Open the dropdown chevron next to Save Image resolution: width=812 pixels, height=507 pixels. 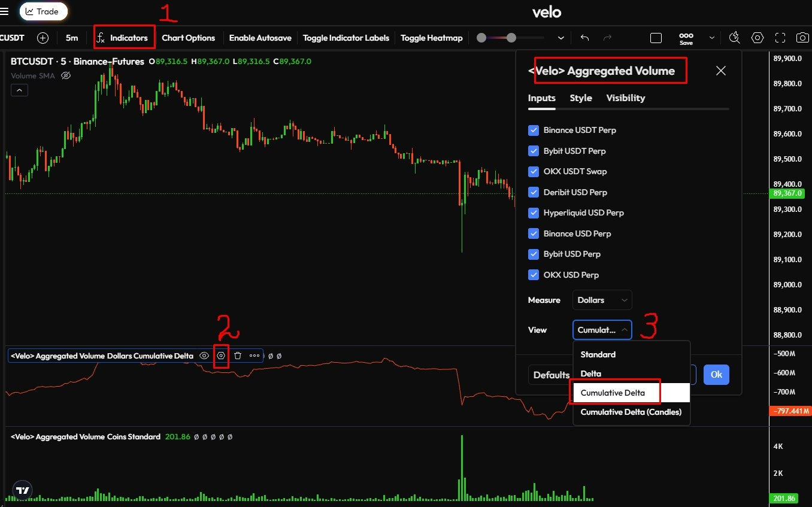click(x=712, y=38)
